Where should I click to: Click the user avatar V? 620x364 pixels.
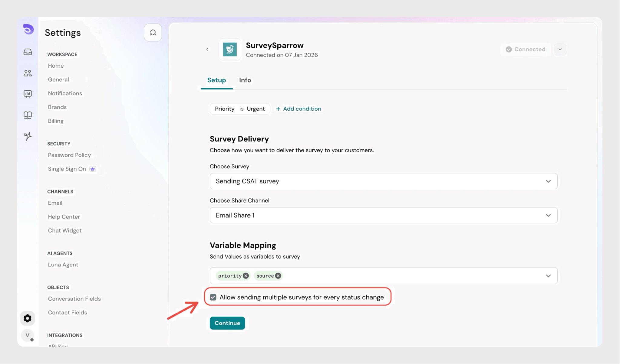click(28, 335)
